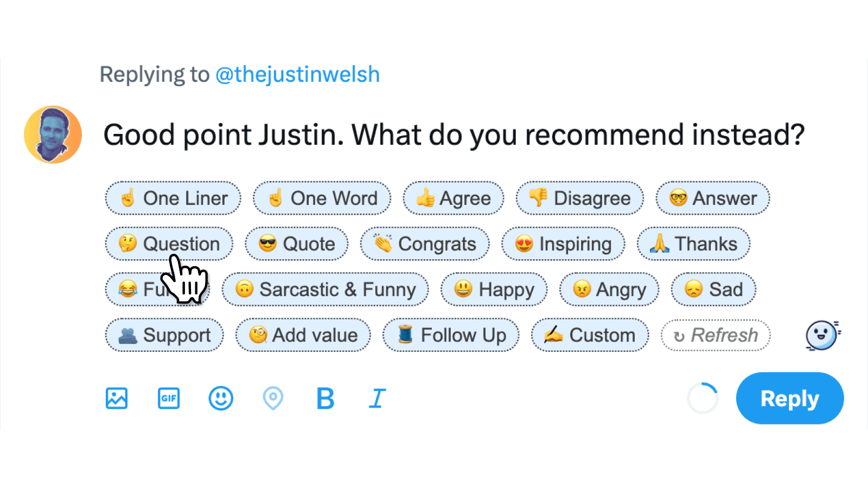868x488 pixels.
Task: Toggle the Happy reply tone
Action: 494,289
